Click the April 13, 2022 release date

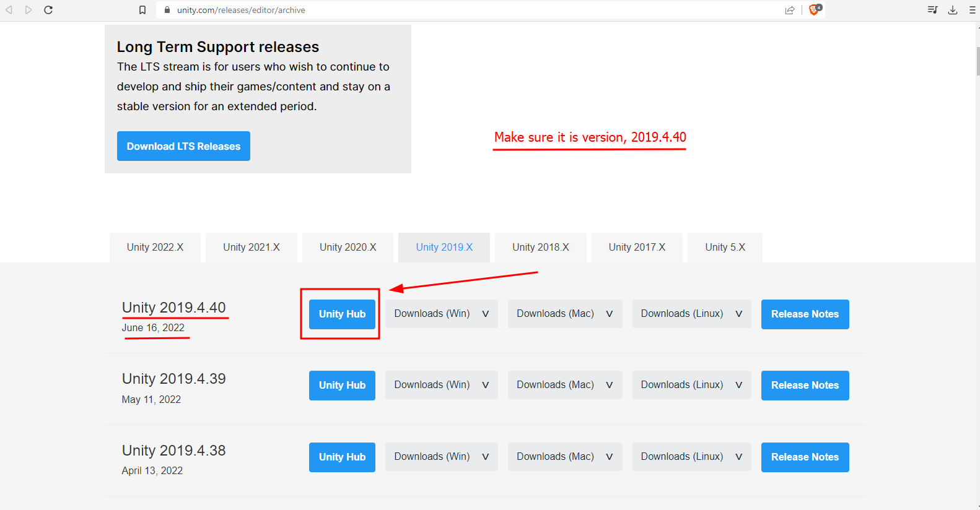(152, 471)
